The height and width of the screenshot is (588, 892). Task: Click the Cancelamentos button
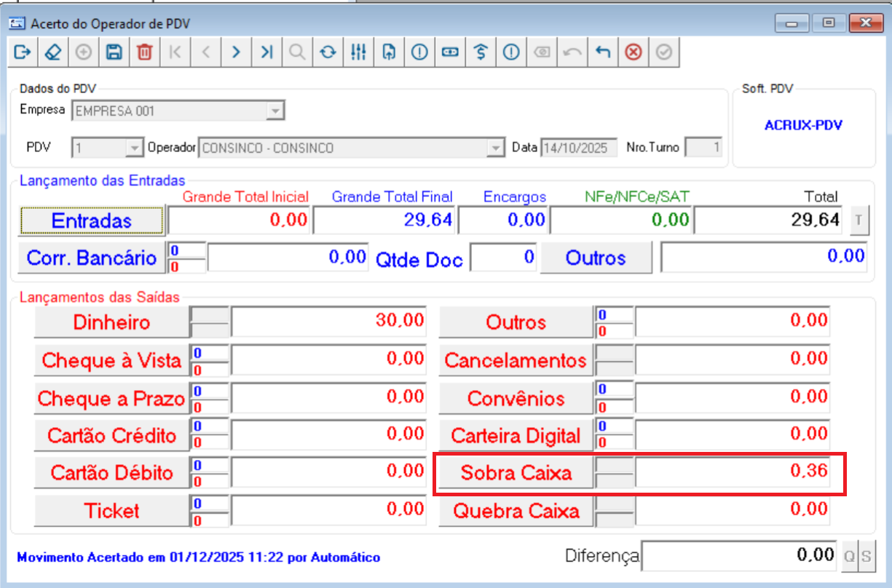(516, 360)
